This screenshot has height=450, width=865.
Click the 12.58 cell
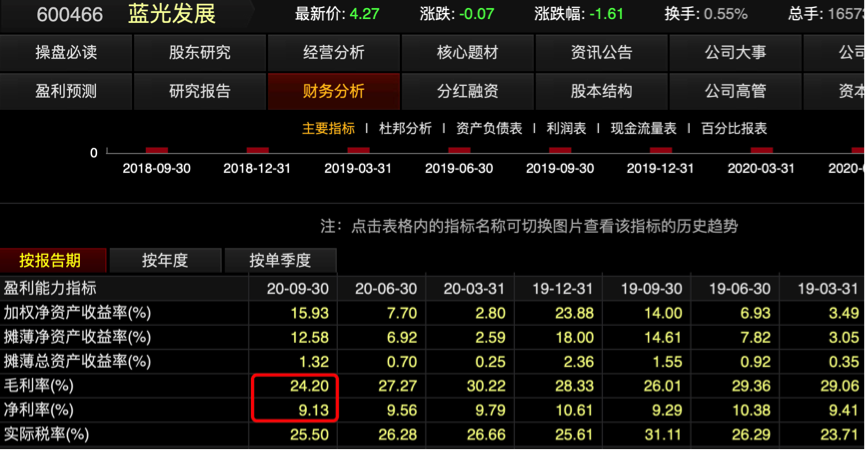pyautogui.click(x=309, y=338)
